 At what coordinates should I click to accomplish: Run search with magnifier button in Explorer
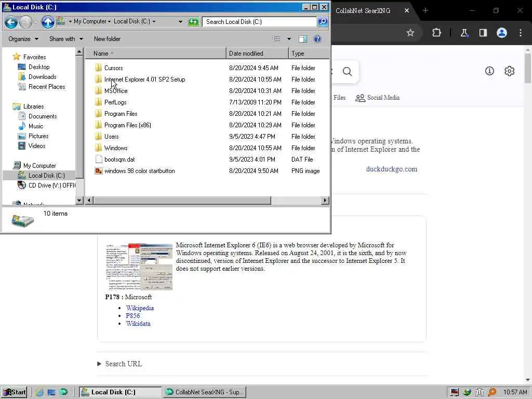click(x=323, y=22)
